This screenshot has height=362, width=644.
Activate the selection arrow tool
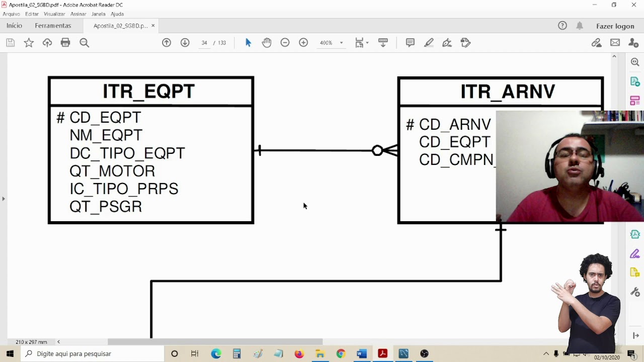[248, 43]
